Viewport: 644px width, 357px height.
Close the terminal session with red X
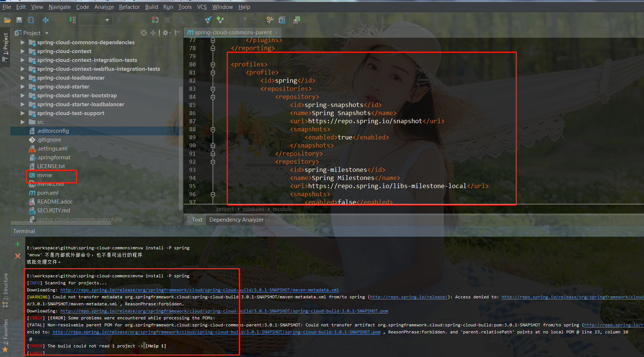(17, 256)
